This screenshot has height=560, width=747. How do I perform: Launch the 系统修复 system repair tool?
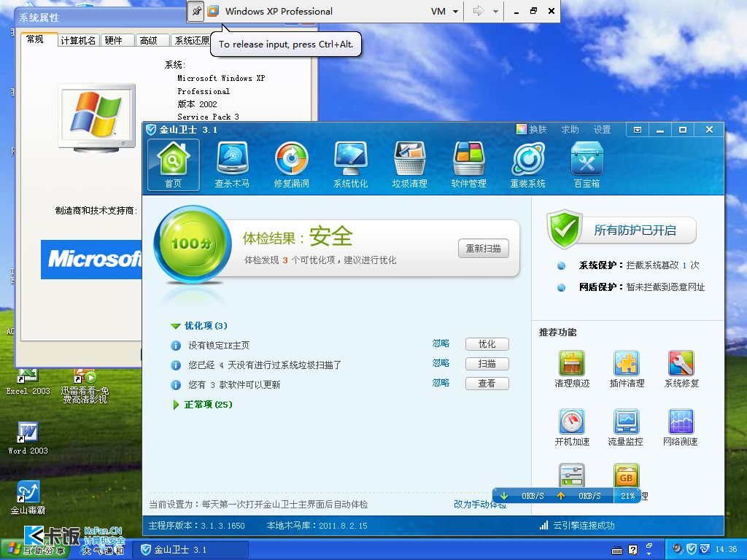pos(681,369)
